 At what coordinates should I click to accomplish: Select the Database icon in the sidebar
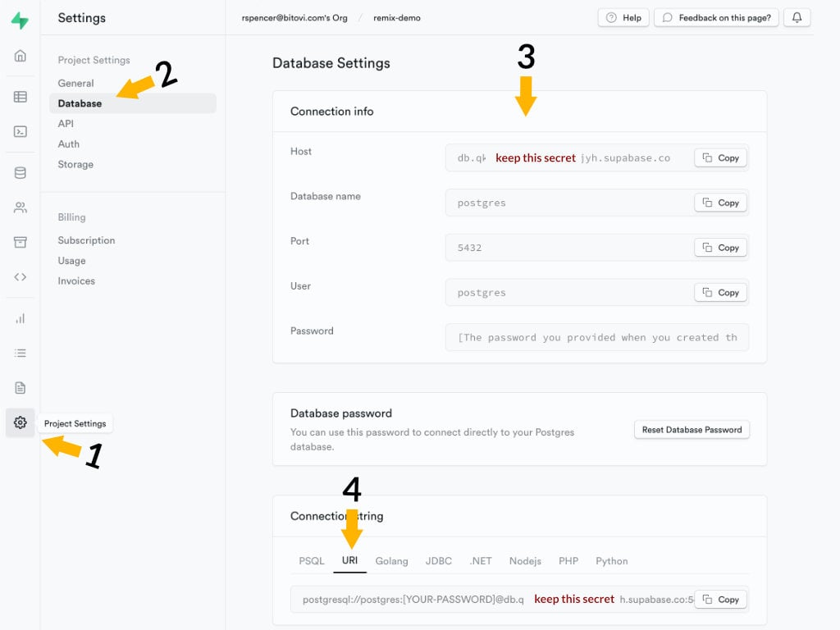coord(19,172)
